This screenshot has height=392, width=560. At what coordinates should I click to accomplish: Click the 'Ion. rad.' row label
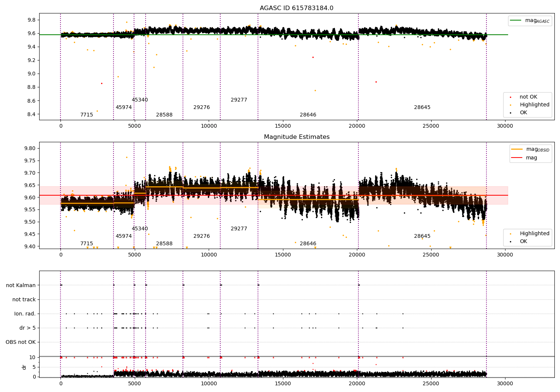point(25,314)
